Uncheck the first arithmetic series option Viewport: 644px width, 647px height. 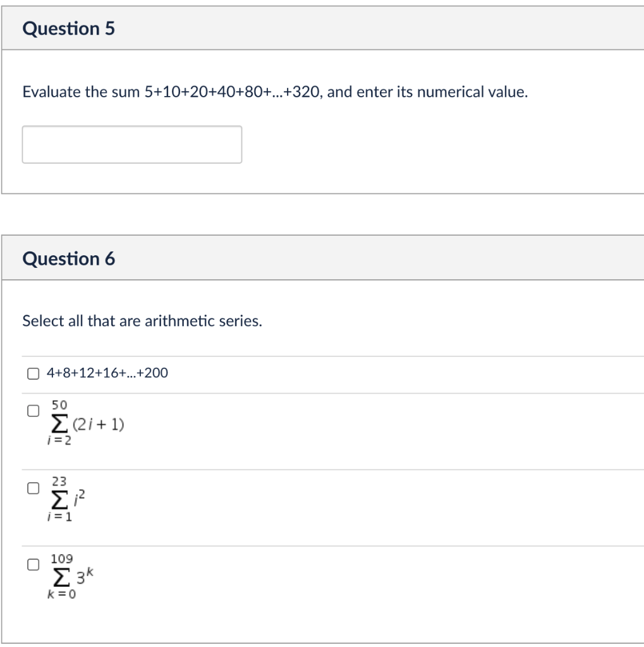(32, 373)
